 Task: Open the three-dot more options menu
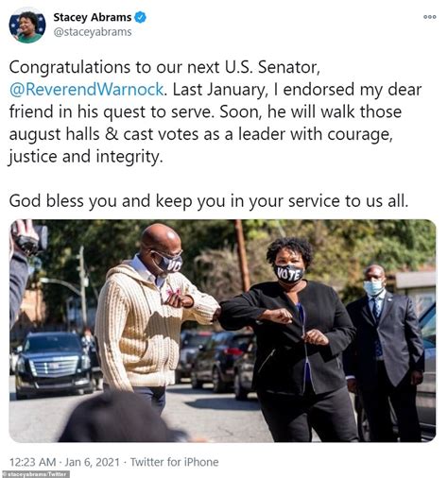coord(430,17)
